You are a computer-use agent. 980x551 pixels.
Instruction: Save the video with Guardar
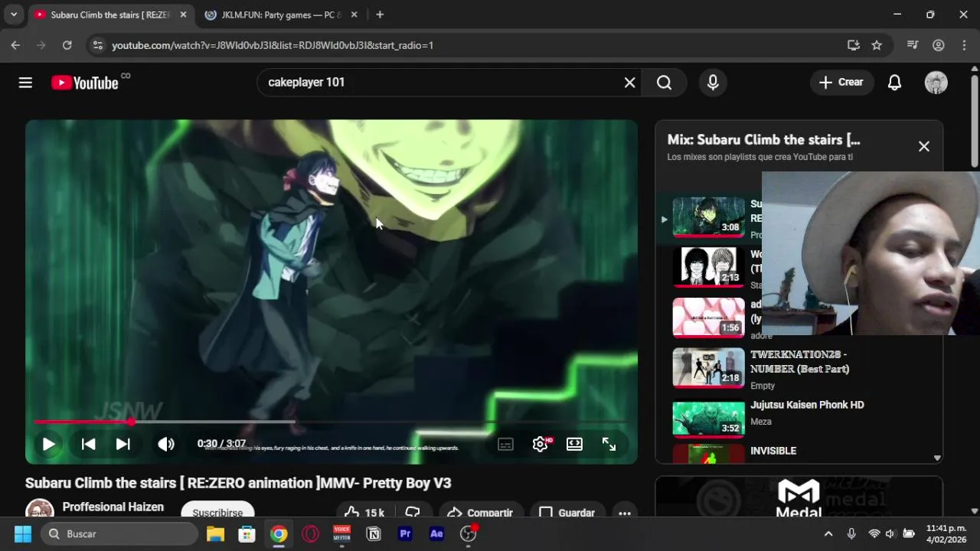point(567,512)
